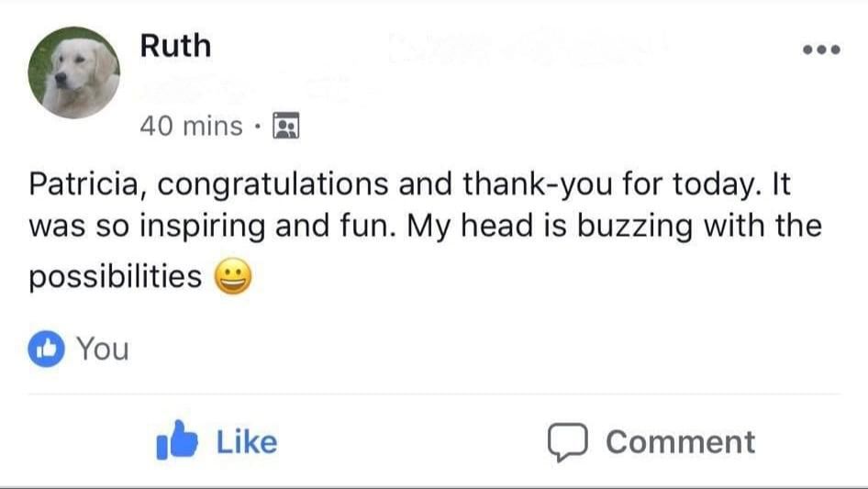Click the friends audience privacy icon
This screenshot has width=868, height=489.
(x=288, y=126)
